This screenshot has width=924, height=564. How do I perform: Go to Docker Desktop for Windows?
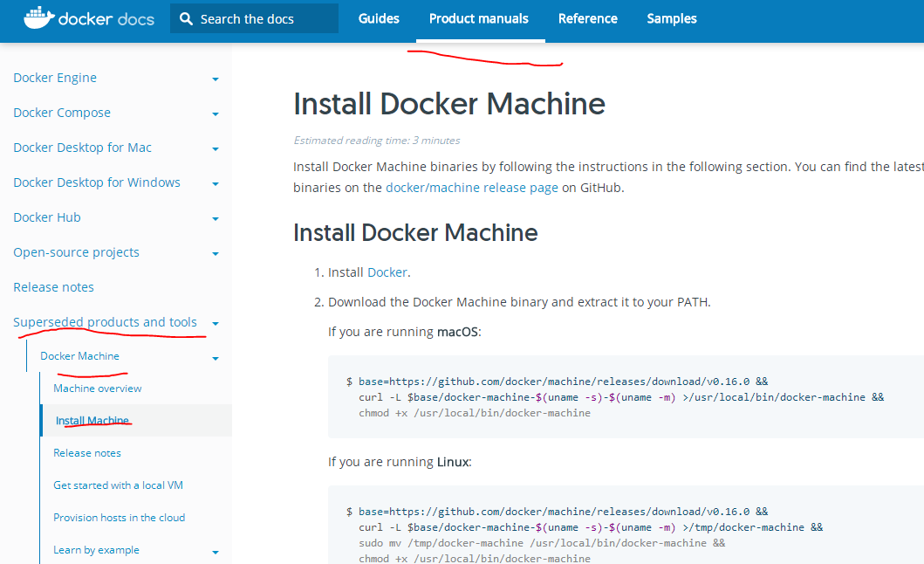click(x=97, y=182)
